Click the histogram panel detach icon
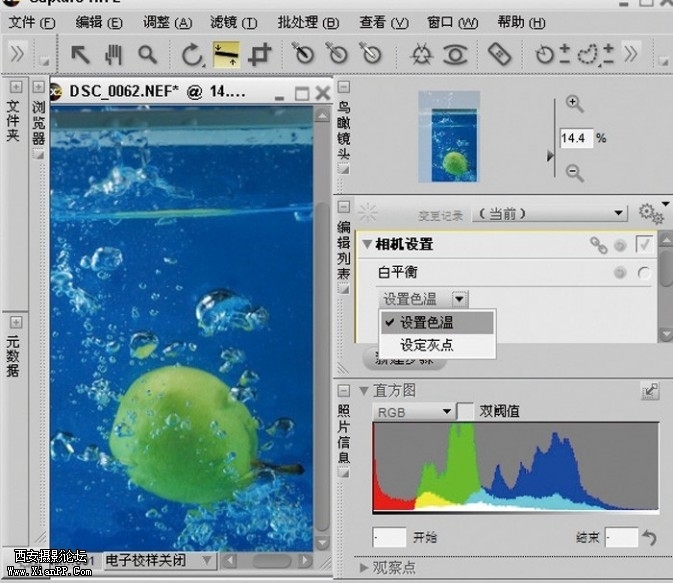Screen dimensions: 673x583 pos(650,391)
